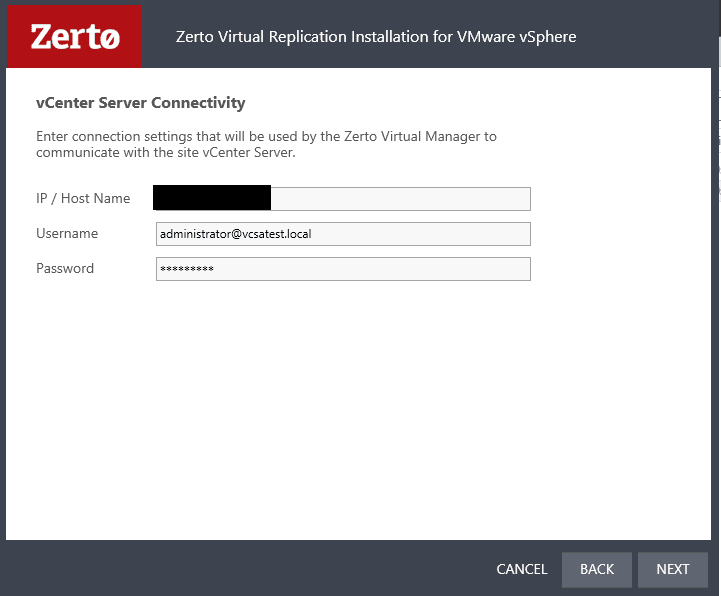Proceed with the NEXT button
This screenshot has width=721, height=596.
(673, 569)
